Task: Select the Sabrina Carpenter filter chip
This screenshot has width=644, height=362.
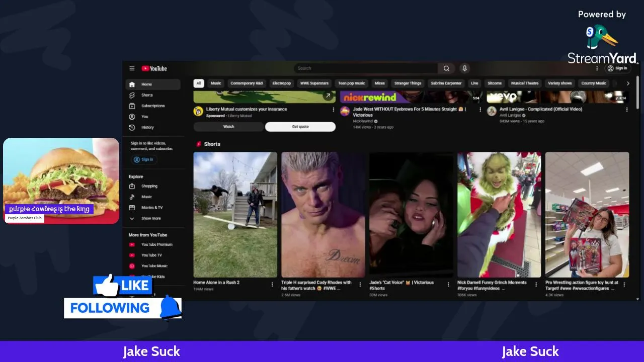Action: 446,83
